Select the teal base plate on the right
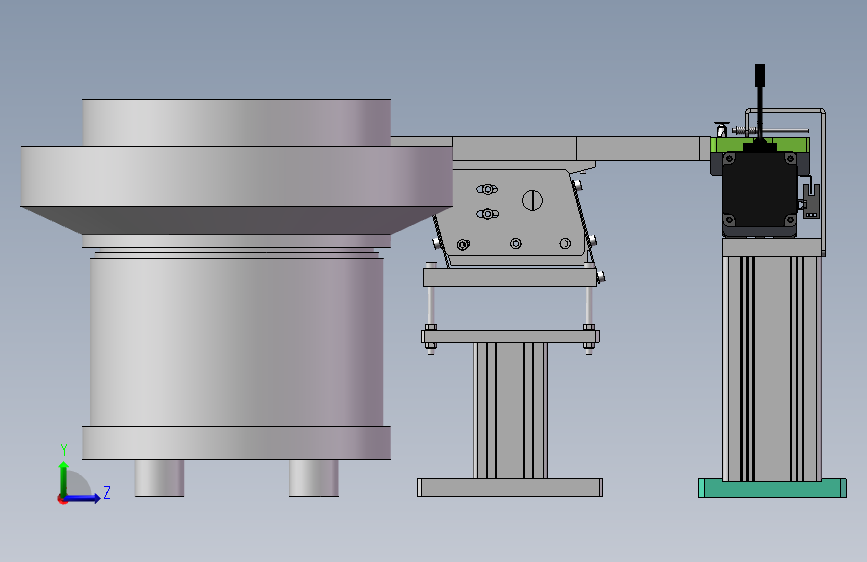The width and height of the screenshot is (867, 562). 772,488
